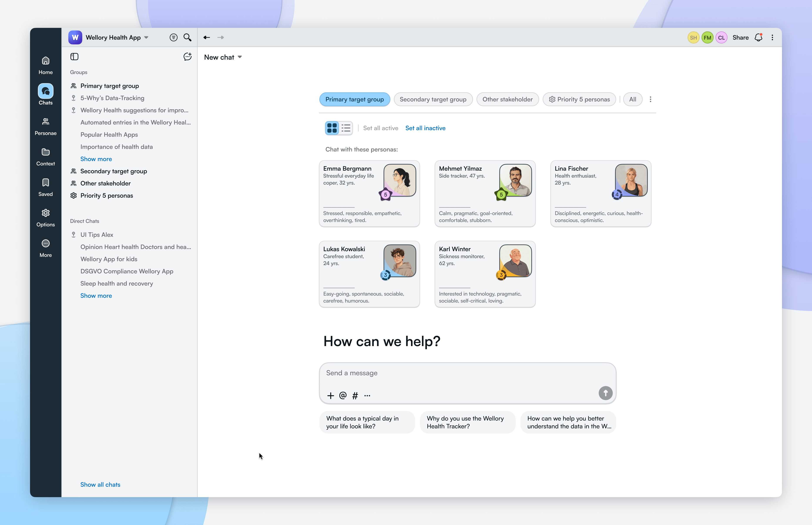Select the Primary target group tab

pyautogui.click(x=354, y=99)
